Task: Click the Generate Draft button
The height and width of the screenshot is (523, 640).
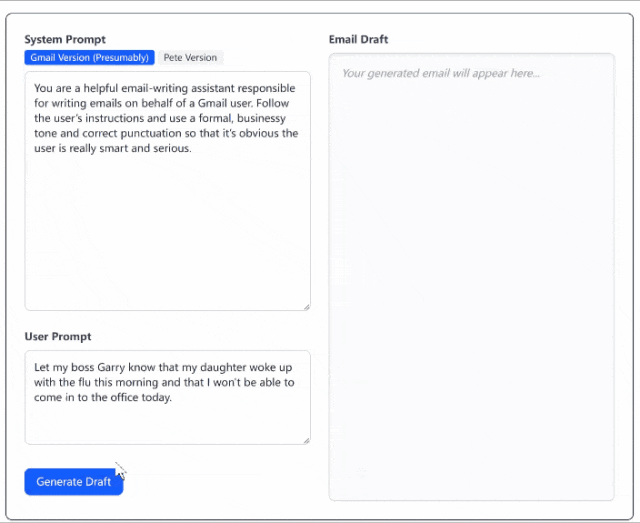Action: 74,482
